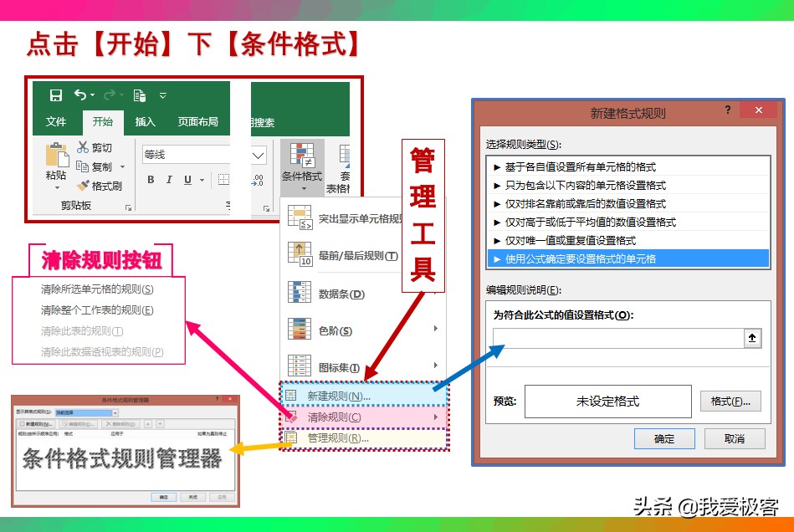This screenshot has width=794, height=532.
Task: Switch to the 插入 ribbon tab
Action: point(145,121)
